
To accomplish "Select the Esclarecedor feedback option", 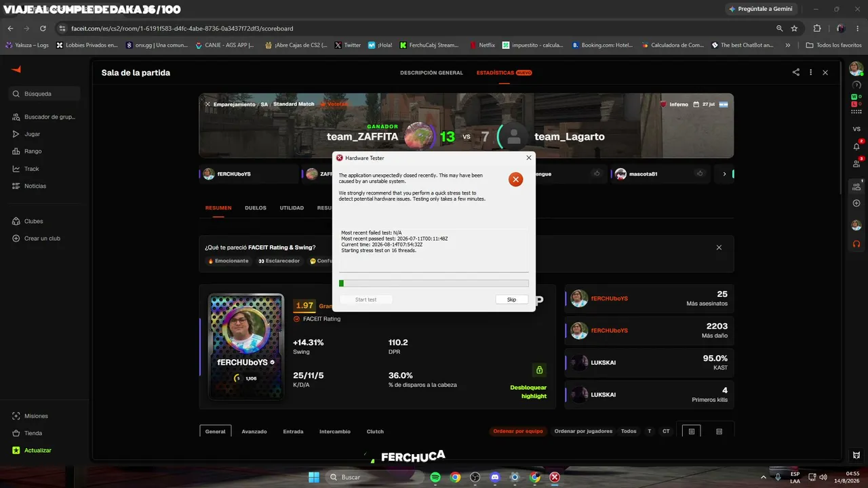I will 279,261.
